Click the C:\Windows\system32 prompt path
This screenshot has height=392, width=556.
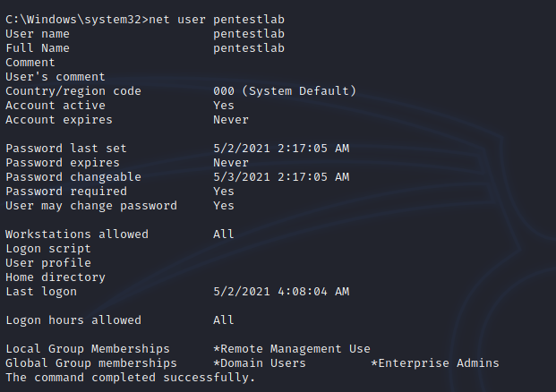pos(70,20)
